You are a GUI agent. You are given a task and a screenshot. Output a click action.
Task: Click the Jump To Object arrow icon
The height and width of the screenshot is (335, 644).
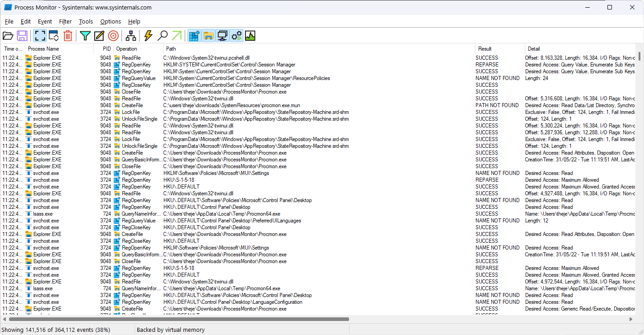(x=177, y=36)
